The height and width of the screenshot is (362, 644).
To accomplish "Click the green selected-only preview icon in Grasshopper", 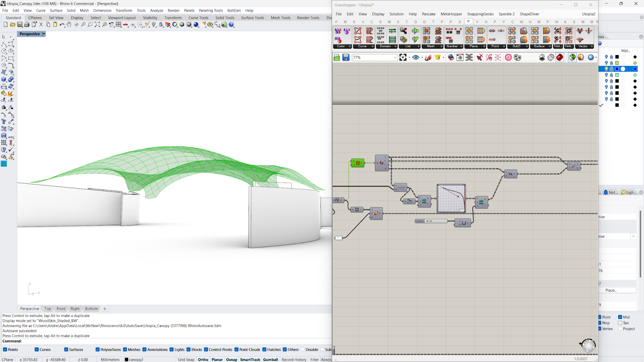I will 572,58.
